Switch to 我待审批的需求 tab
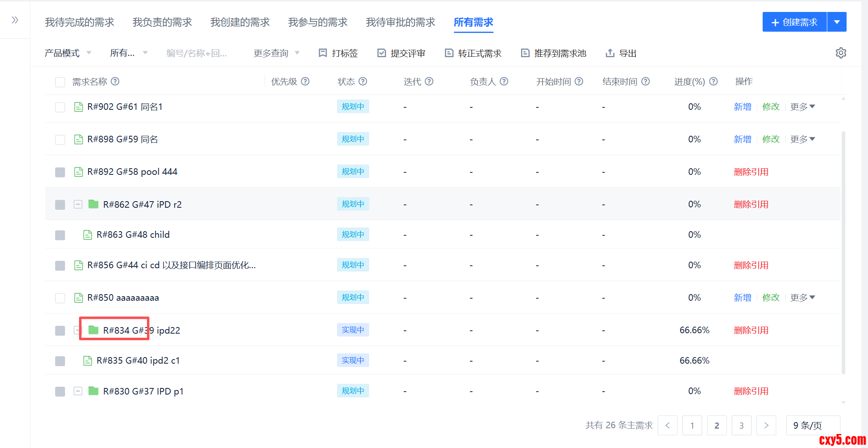 [400, 22]
